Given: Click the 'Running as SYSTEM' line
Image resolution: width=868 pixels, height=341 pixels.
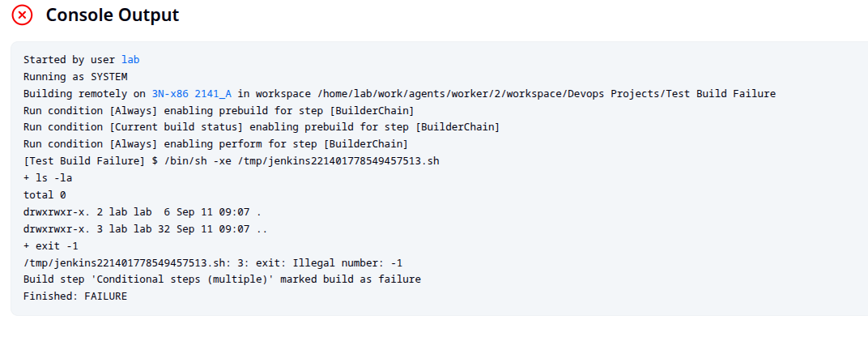Looking at the screenshot, I should pos(75,76).
